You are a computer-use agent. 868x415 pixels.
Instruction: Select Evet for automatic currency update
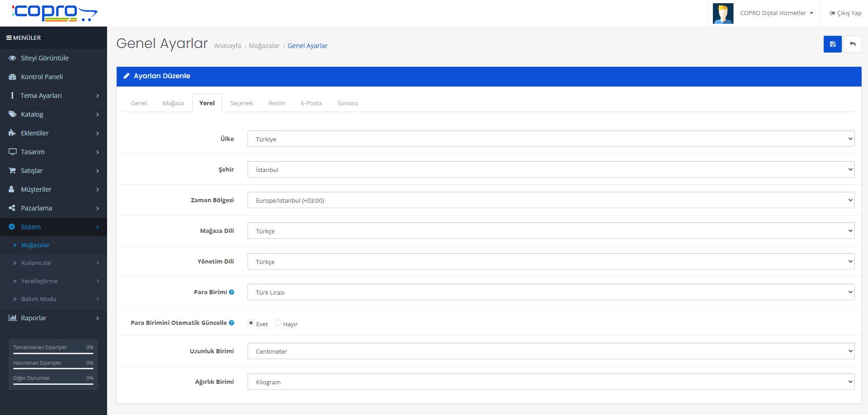click(x=251, y=323)
